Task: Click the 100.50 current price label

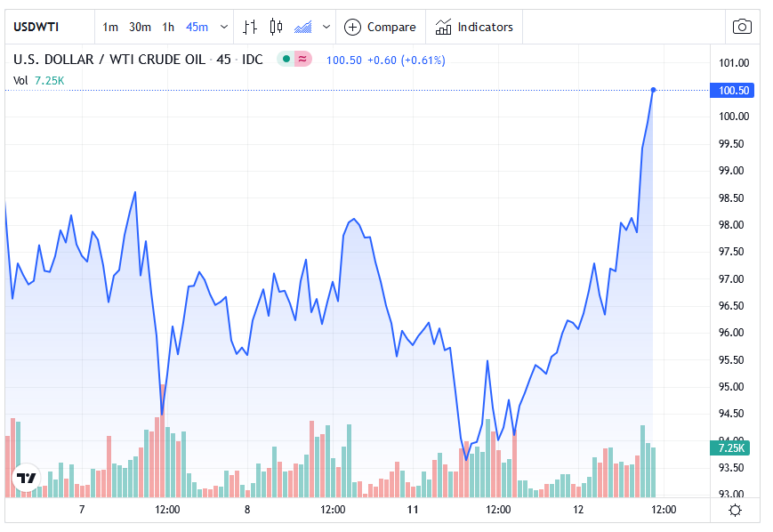Action: [x=731, y=90]
